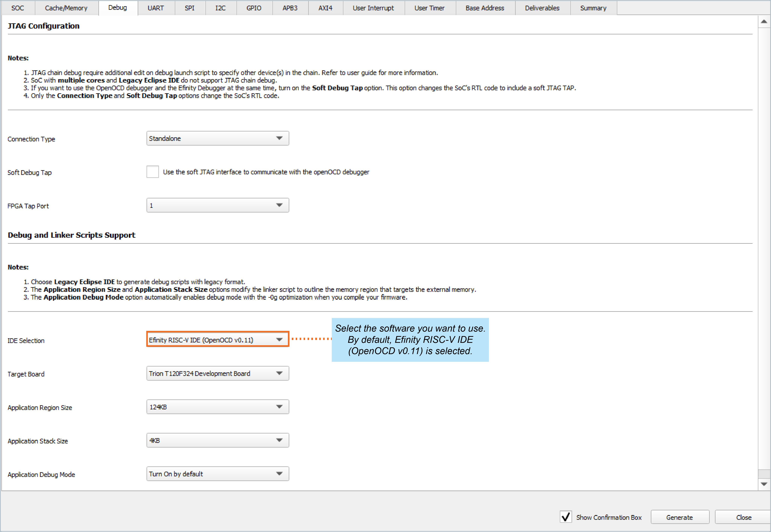The width and height of the screenshot is (771, 532).
Task: Open Application Region Size dropdown
Action: (x=217, y=407)
